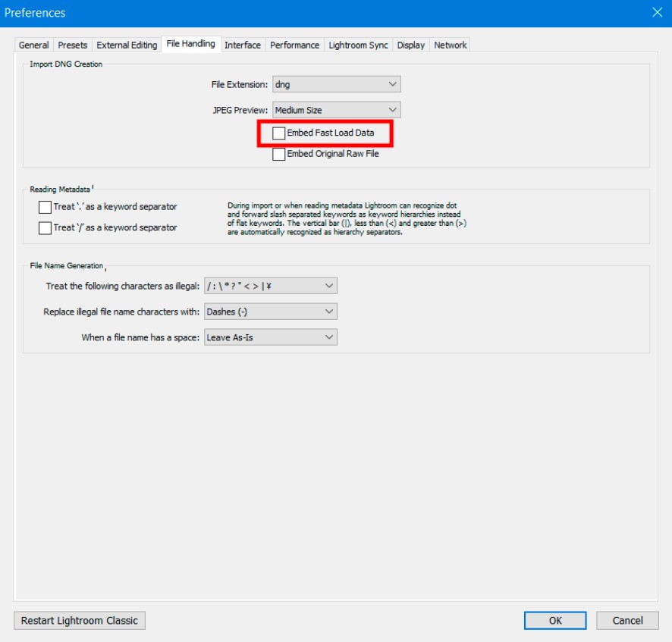Switch to the Display tab
The height and width of the screenshot is (642, 672).
[x=410, y=45]
